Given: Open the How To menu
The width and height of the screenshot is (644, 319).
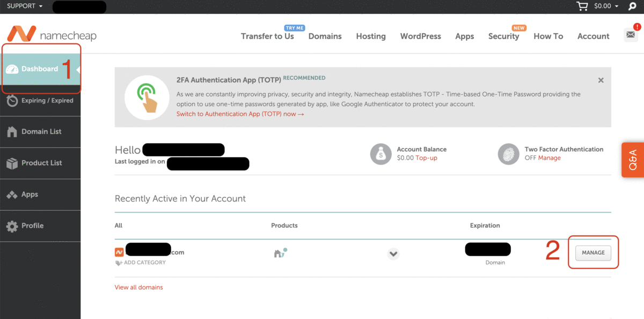Looking at the screenshot, I should 548,36.
